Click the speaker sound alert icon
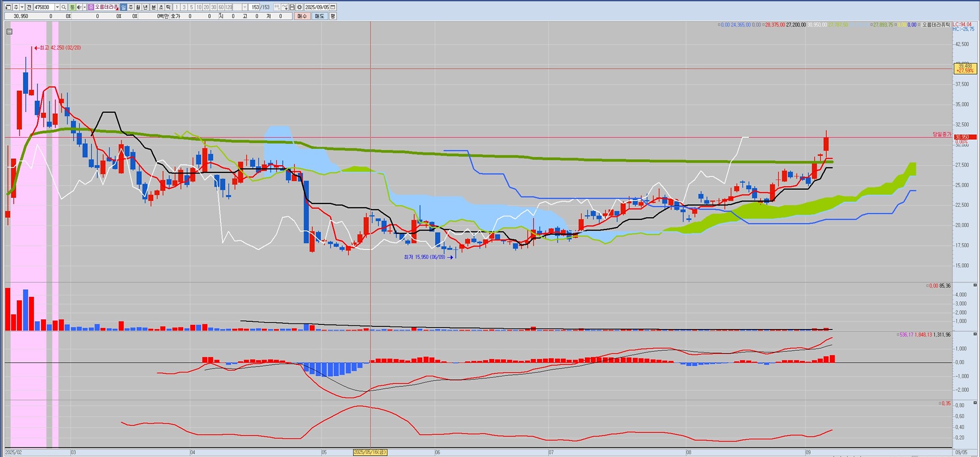This screenshot has width=980, height=457. point(79,7)
